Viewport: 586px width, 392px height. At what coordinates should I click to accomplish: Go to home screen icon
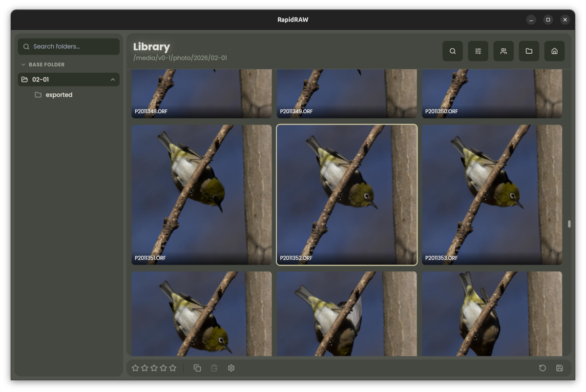(x=554, y=51)
